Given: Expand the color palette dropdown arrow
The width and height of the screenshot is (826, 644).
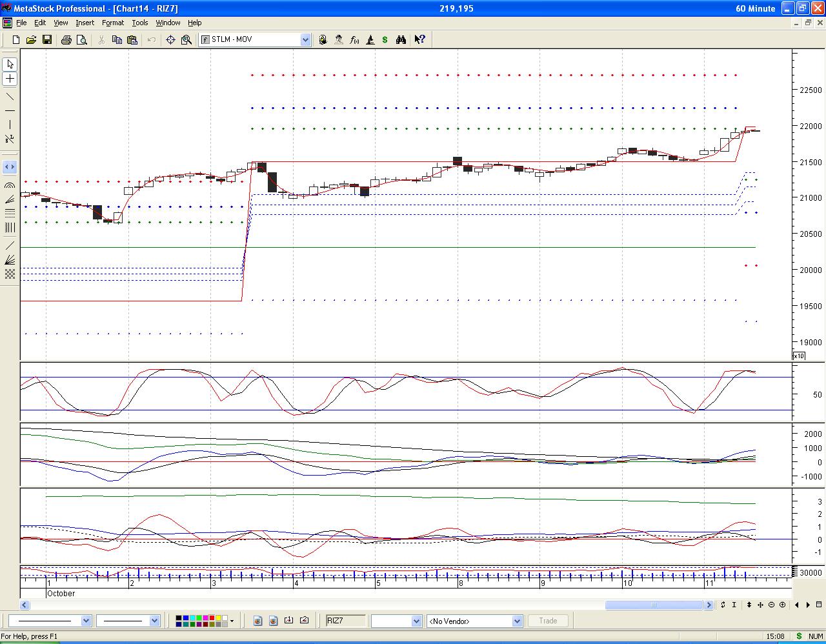Looking at the screenshot, I should coord(231,621).
